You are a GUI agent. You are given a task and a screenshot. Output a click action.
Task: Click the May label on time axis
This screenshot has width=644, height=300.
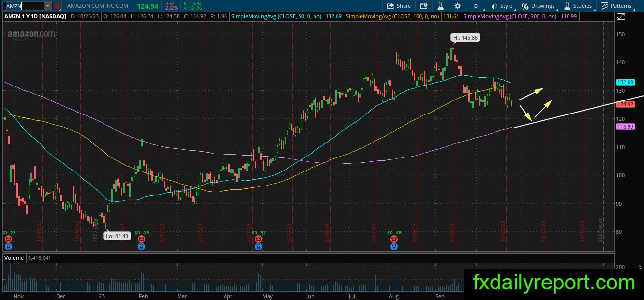267,296
